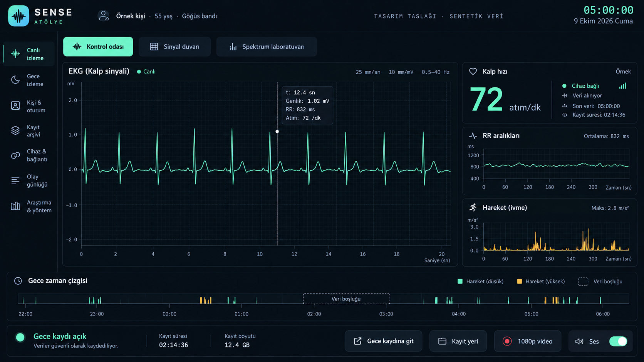Image resolution: width=644 pixels, height=362 pixels.
Task: Open Olay günlüğü in the sidebar
Action: pos(29,180)
